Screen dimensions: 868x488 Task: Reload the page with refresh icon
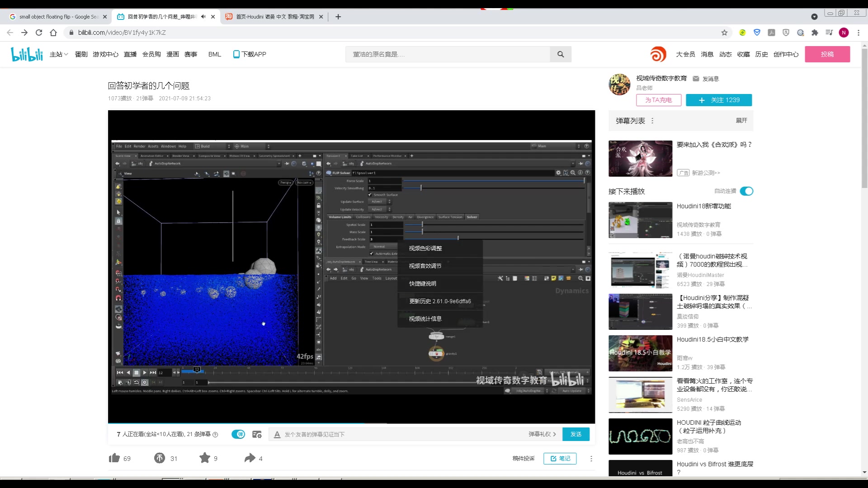coord(39,33)
